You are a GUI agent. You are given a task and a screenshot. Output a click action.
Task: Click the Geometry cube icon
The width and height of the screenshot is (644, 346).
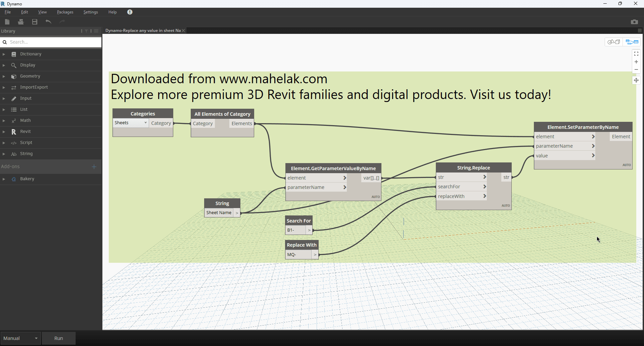[x=14, y=76]
